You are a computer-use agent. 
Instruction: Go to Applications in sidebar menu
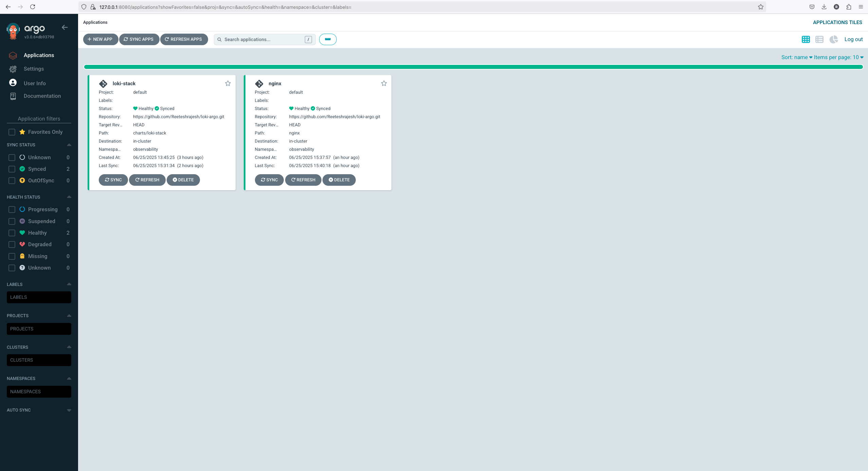(39, 55)
